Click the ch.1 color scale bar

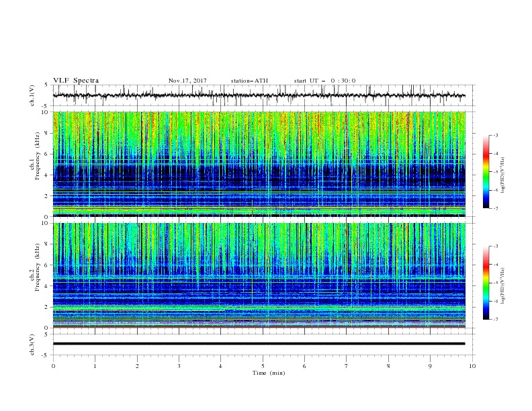486,171
